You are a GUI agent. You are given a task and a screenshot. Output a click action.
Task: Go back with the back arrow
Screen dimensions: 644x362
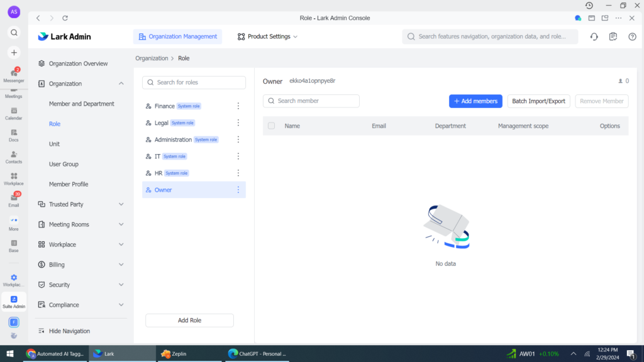[38, 18]
